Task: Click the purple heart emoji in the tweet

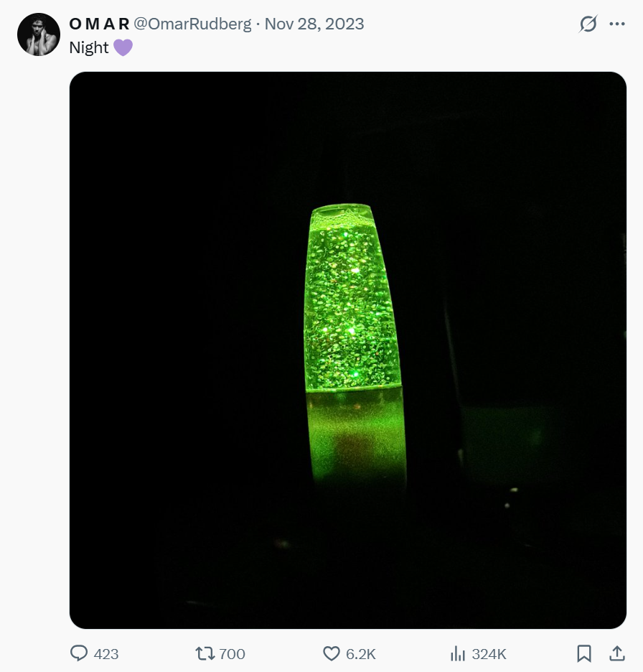Action: [123, 48]
